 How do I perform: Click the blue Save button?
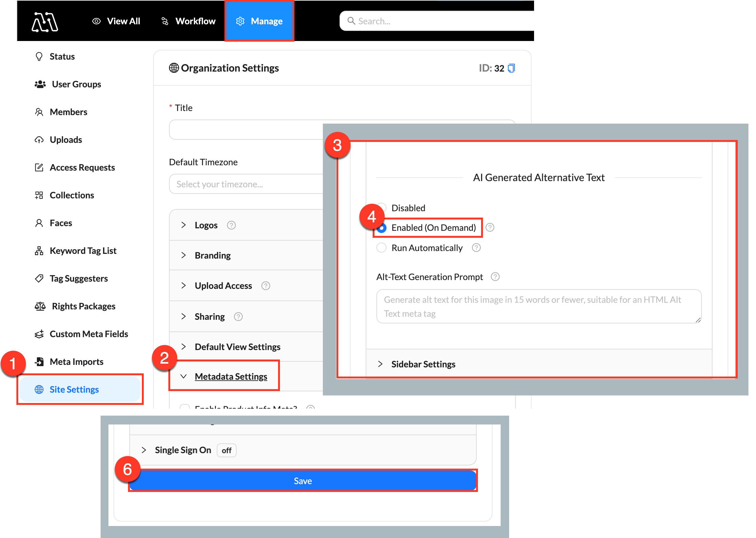pos(303,481)
